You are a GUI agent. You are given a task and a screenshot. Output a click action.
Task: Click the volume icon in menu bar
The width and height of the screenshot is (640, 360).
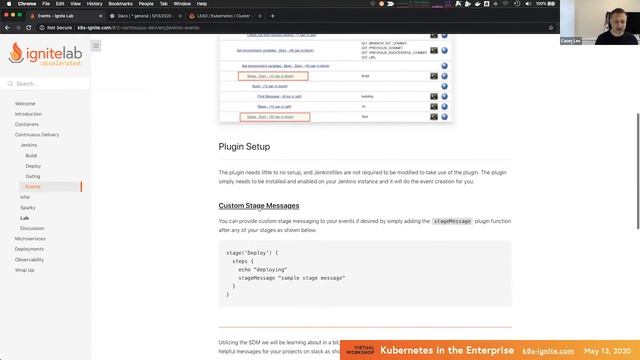coord(528,4)
